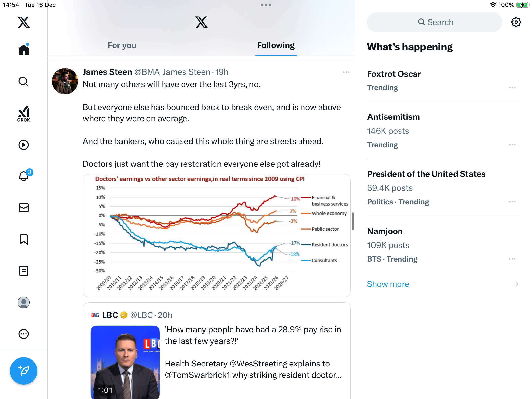
Task: Open the video play tab icon
Action: tap(24, 145)
